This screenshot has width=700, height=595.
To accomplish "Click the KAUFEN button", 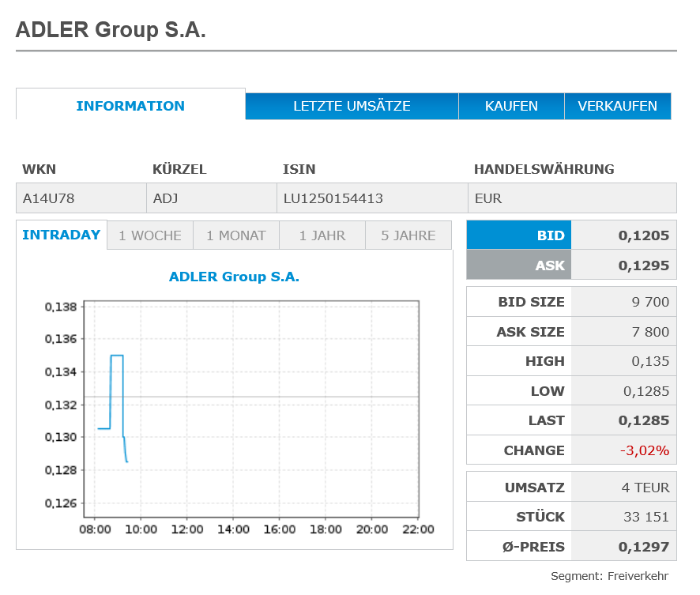I will pos(511,106).
